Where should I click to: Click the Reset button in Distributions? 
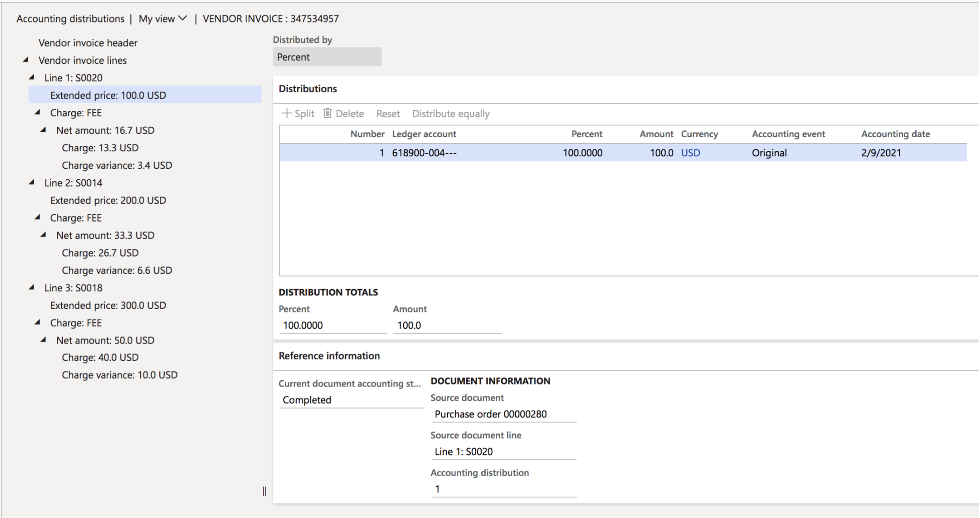click(x=388, y=114)
